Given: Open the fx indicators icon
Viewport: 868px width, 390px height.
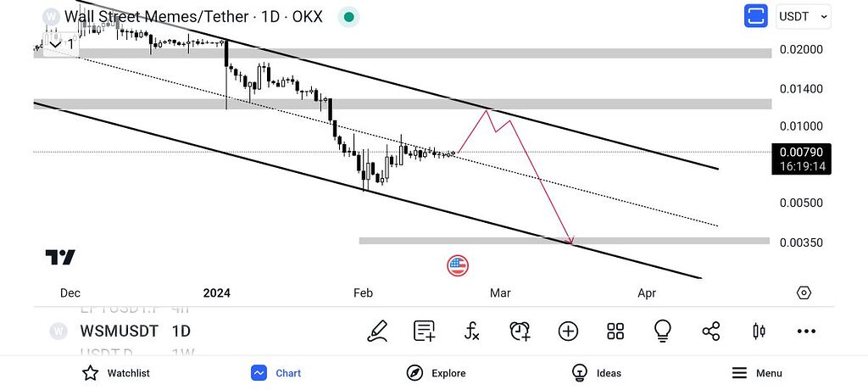Looking at the screenshot, I should click(472, 331).
